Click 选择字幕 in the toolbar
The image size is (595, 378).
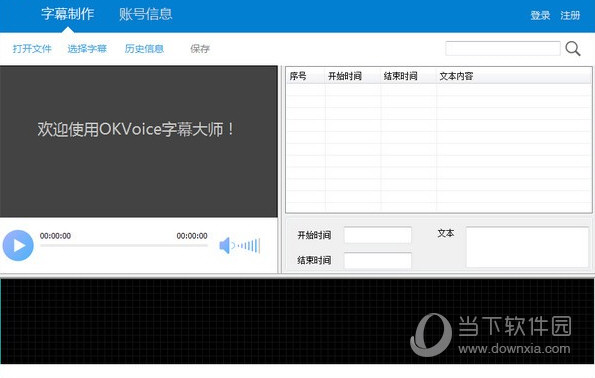(87, 49)
